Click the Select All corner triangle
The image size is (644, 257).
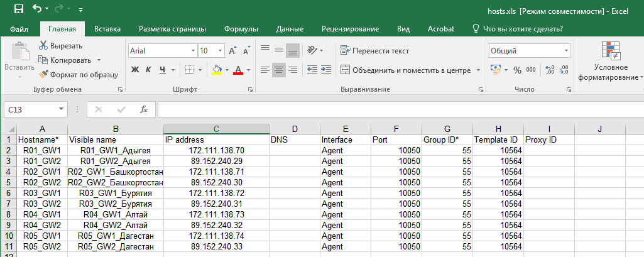(9, 129)
